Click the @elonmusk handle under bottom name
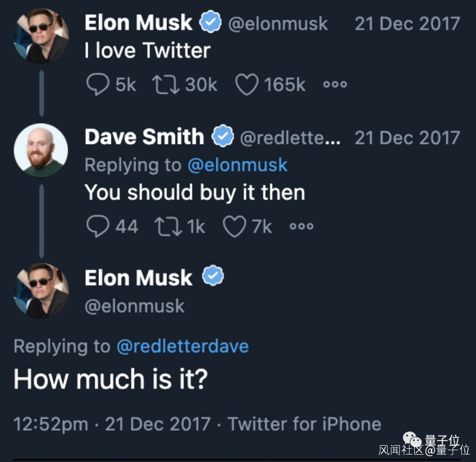Image resolution: width=476 pixels, height=462 pixels. click(134, 307)
